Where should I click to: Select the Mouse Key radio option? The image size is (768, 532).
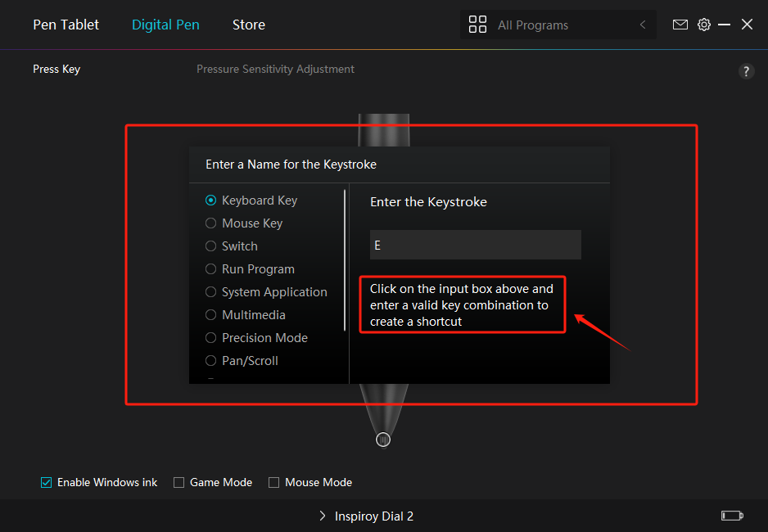[210, 223]
